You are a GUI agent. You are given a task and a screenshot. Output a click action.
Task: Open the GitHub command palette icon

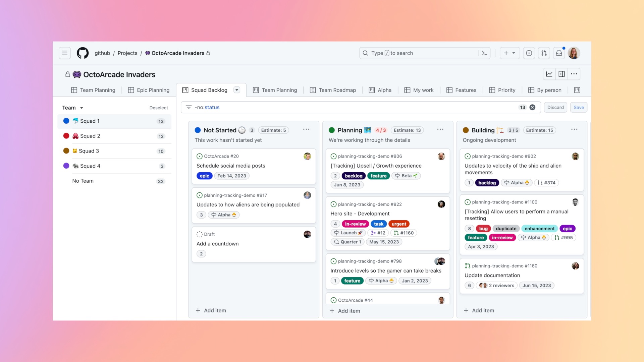484,53
